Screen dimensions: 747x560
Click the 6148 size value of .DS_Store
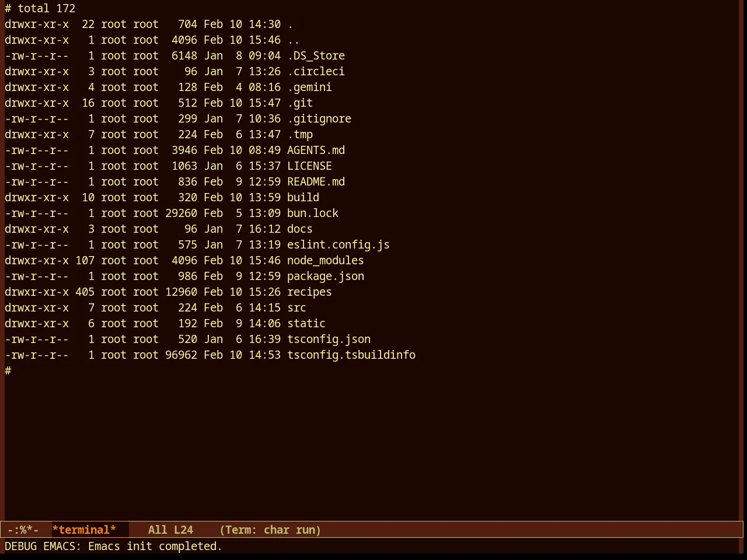click(184, 56)
